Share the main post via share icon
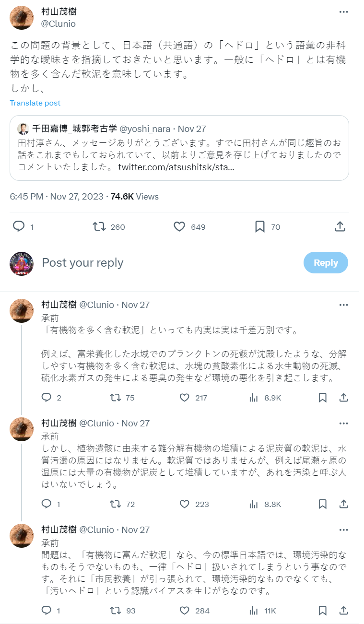This screenshot has width=364, height=624. point(340,227)
